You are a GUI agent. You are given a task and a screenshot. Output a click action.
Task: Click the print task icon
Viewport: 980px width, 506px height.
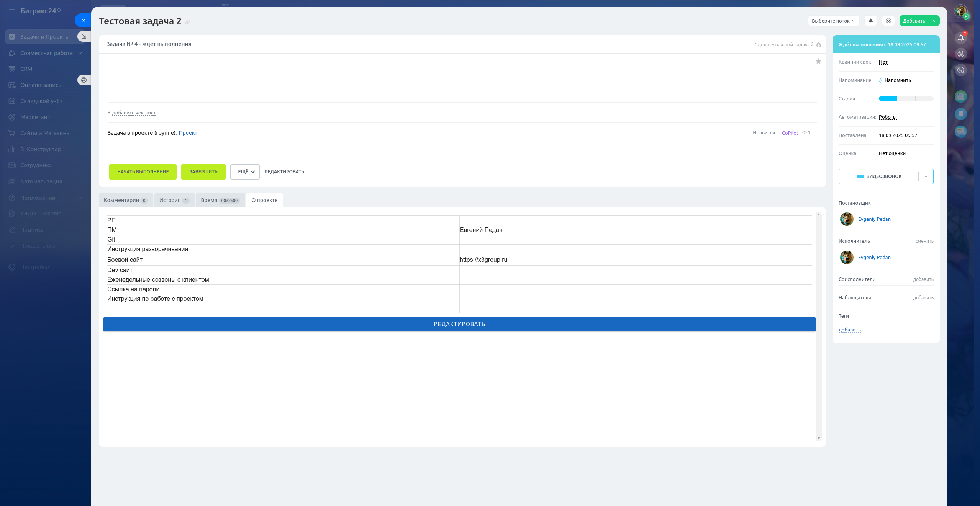tap(84, 80)
